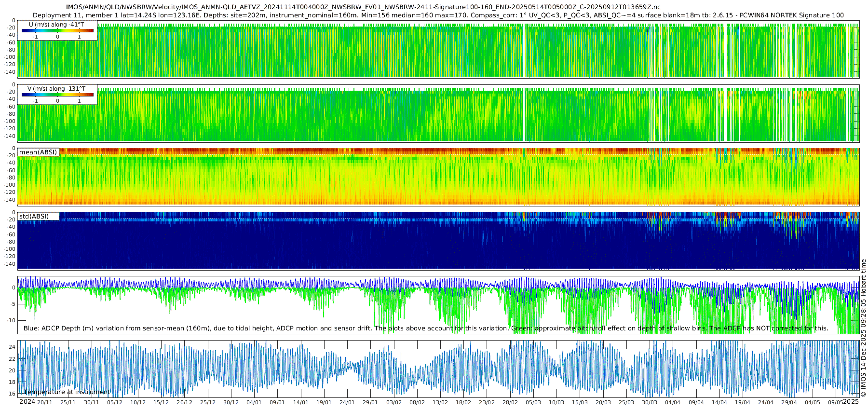The image size is (868, 410).
Task: Click the 13/02 date tick label
Action: [440, 402]
